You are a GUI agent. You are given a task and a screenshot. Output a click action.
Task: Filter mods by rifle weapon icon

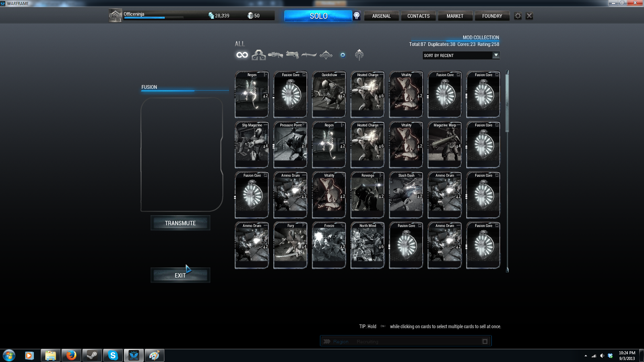[x=275, y=55]
